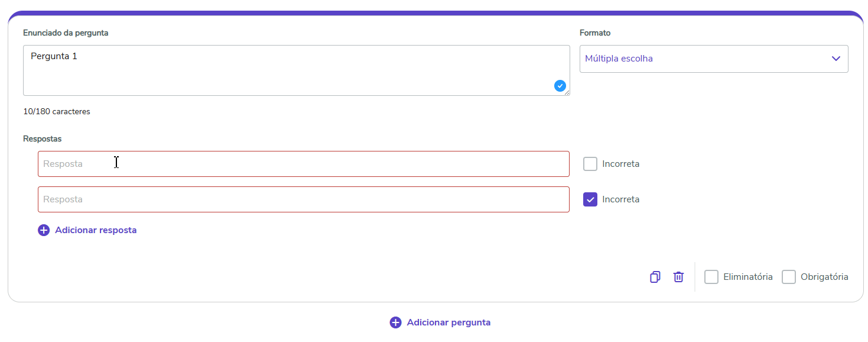
Task: Check the first answer's Incorreta checkbox
Action: point(590,164)
